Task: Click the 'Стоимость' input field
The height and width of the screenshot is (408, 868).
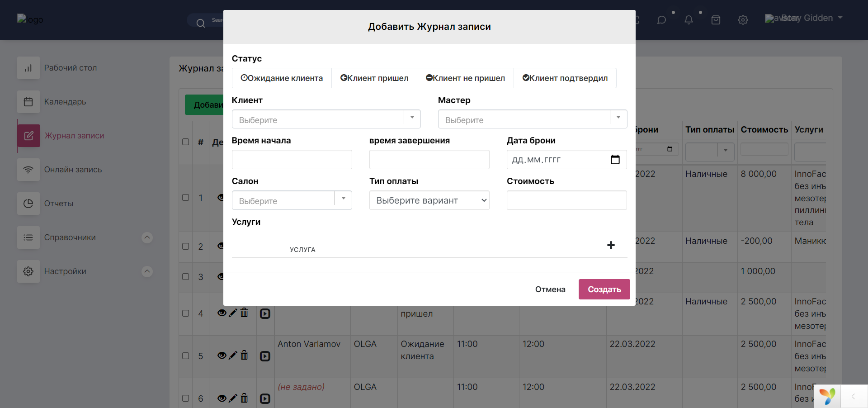Action: [566, 200]
